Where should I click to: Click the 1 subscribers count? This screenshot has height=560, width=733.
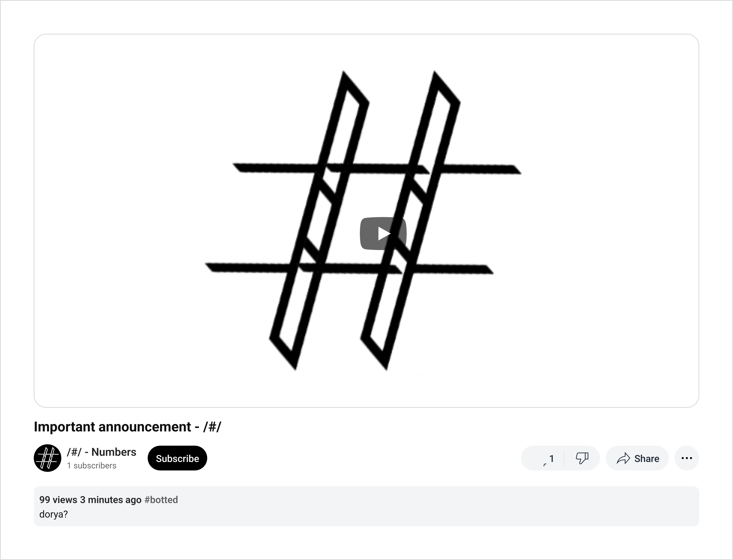click(x=92, y=466)
